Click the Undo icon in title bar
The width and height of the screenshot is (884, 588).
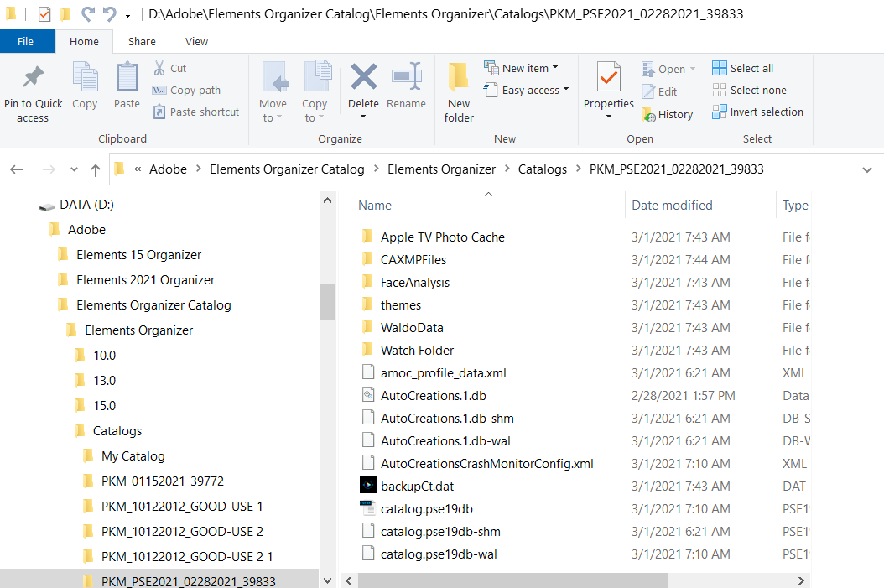pos(109,13)
